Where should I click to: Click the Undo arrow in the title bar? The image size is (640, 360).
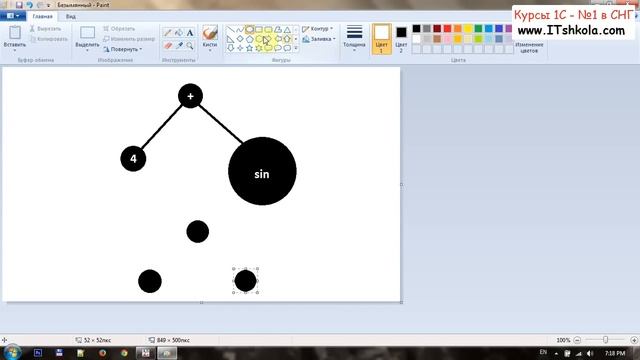29,5
